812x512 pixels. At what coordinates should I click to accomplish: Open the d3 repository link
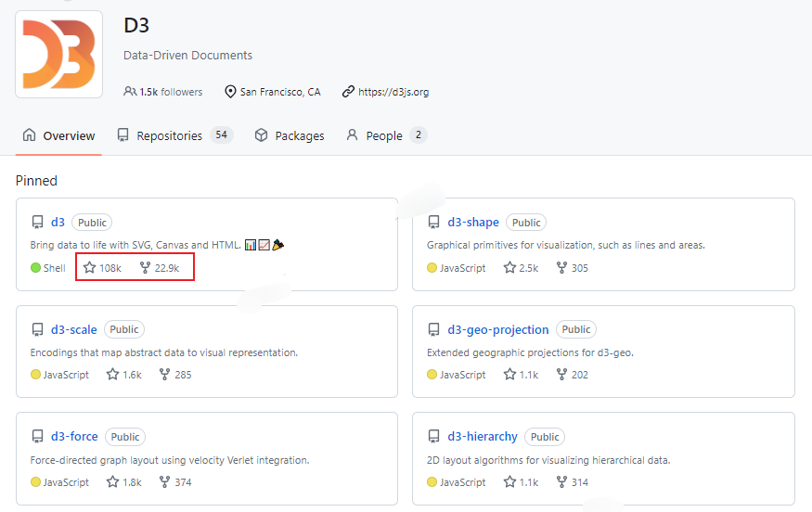[58, 223]
